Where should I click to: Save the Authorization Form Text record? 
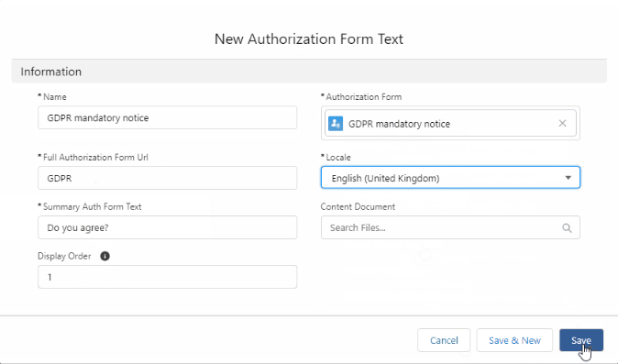point(581,340)
